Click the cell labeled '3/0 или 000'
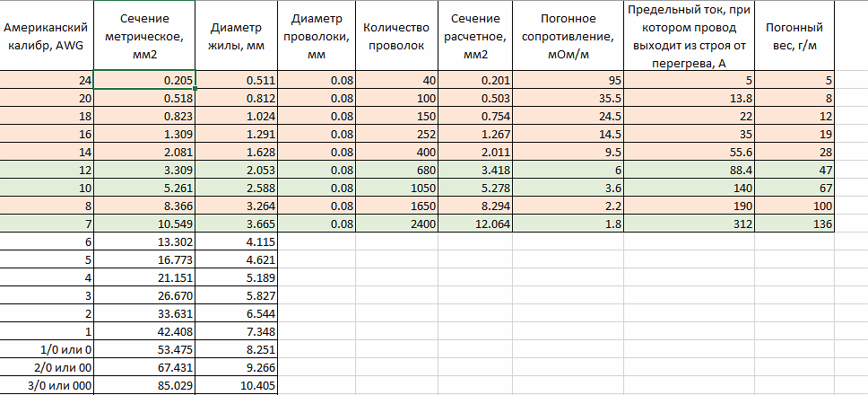This screenshot has width=868, height=395. point(47,384)
